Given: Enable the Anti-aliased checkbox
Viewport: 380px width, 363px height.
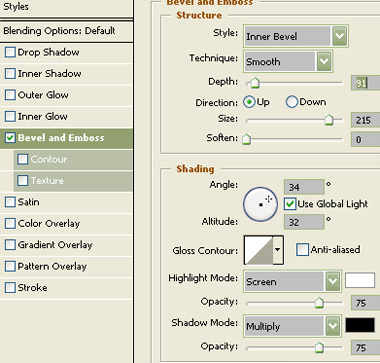Looking at the screenshot, I should (x=302, y=249).
